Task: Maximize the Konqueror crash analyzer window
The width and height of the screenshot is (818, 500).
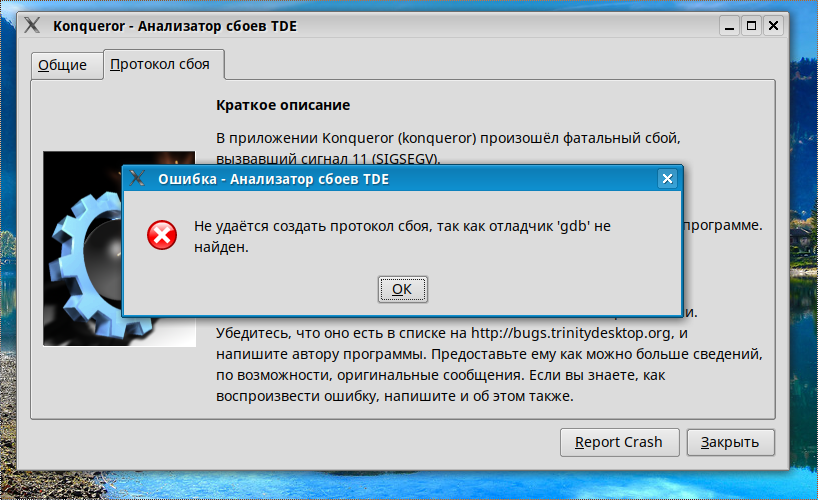Action: click(x=751, y=26)
